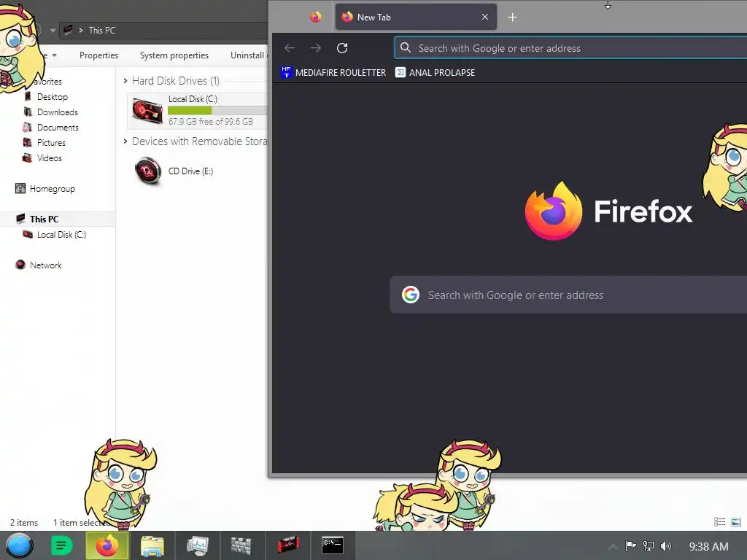The image size is (747, 560).
Task: Click Firefox forward navigation arrow
Action: click(315, 48)
